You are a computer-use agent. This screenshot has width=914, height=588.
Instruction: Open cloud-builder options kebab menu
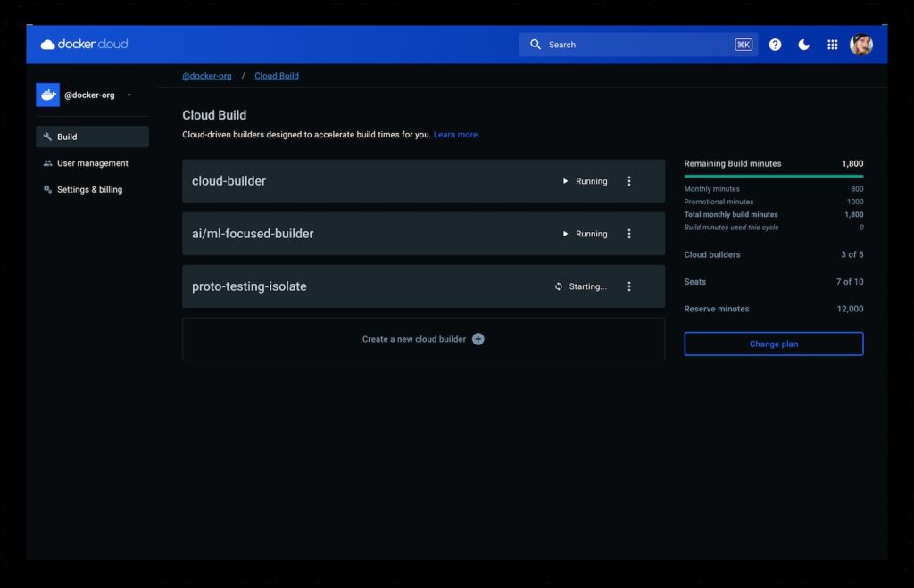click(629, 181)
